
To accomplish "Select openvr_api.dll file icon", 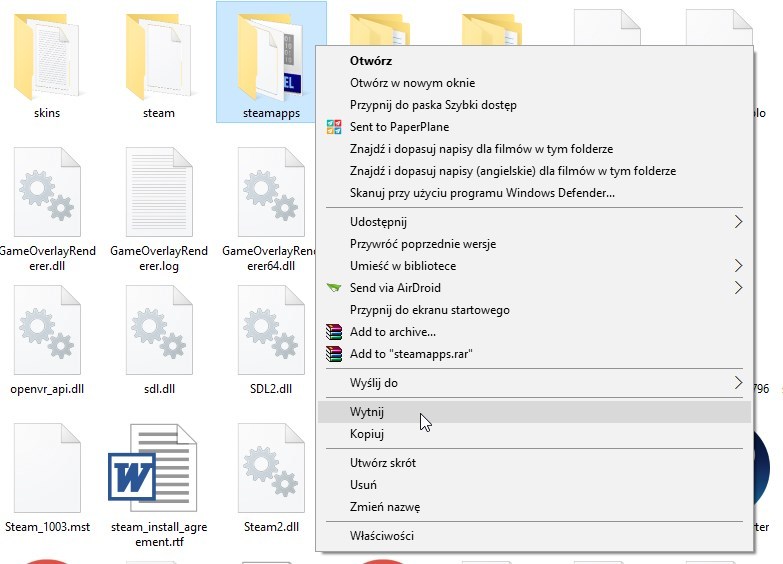I will (x=47, y=330).
